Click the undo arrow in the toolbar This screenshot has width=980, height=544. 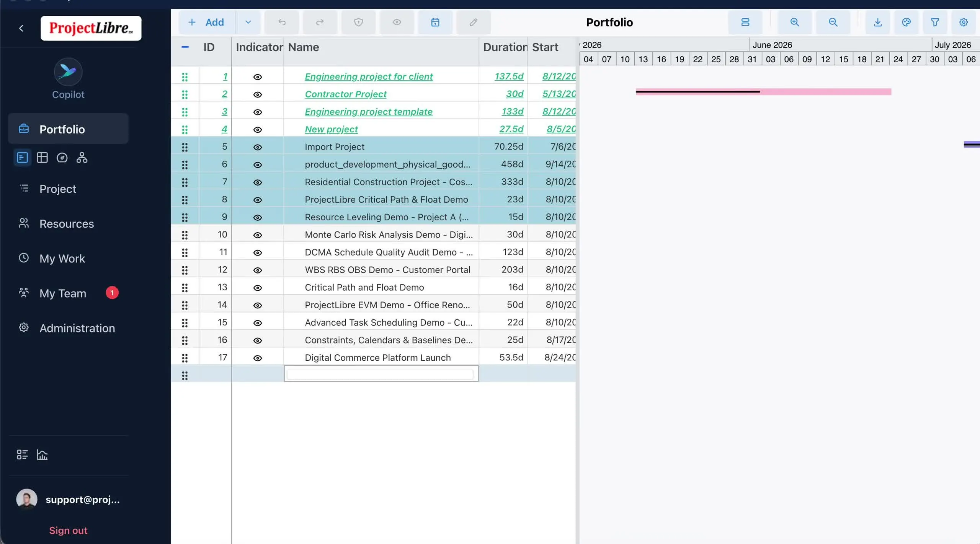tap(282, 22)
